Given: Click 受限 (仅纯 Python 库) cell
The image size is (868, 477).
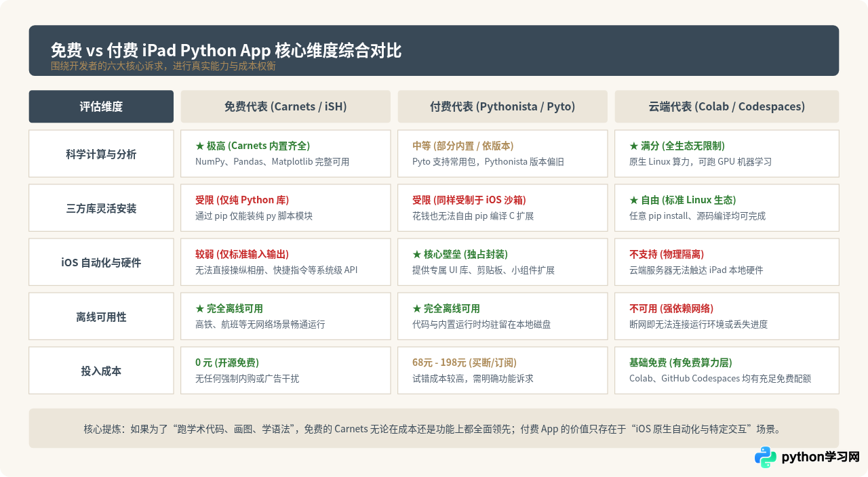Looking at the screenshot, I should pos(285,208).
